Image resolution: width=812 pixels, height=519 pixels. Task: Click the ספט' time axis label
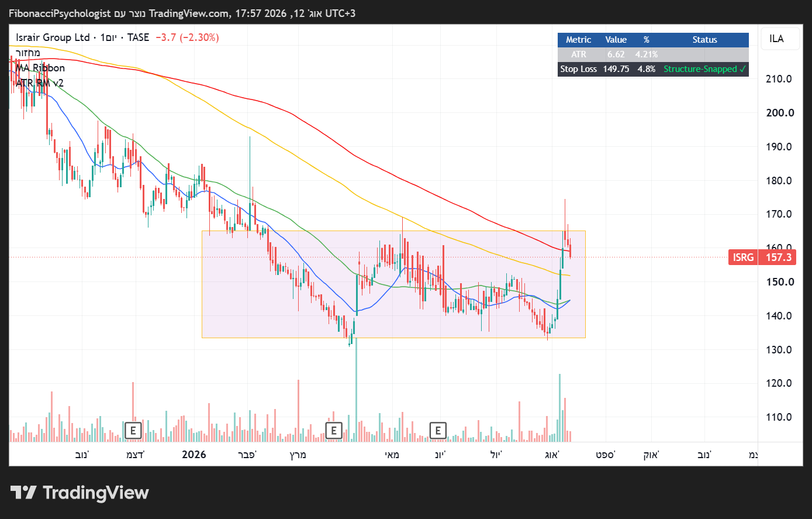point(606,455)
